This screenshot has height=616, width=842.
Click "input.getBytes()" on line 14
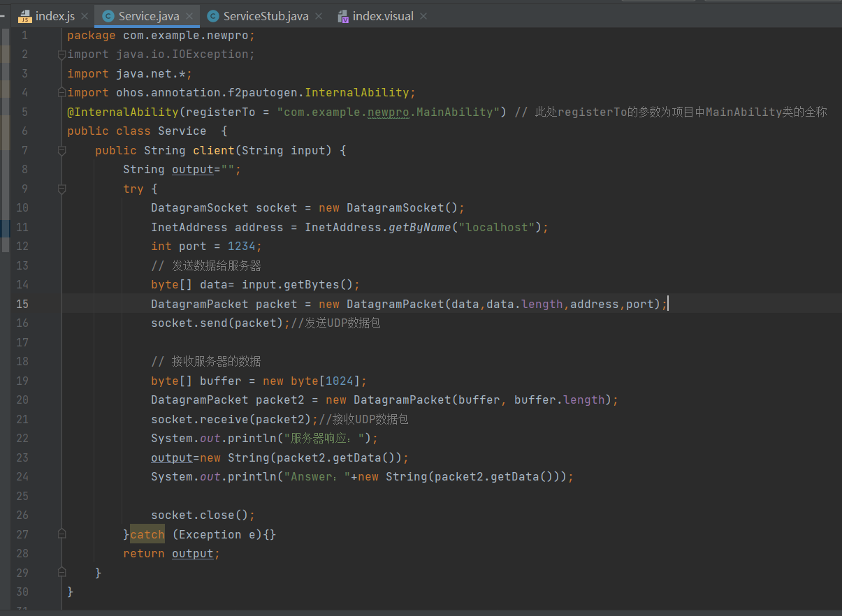(x=297, y=285)
